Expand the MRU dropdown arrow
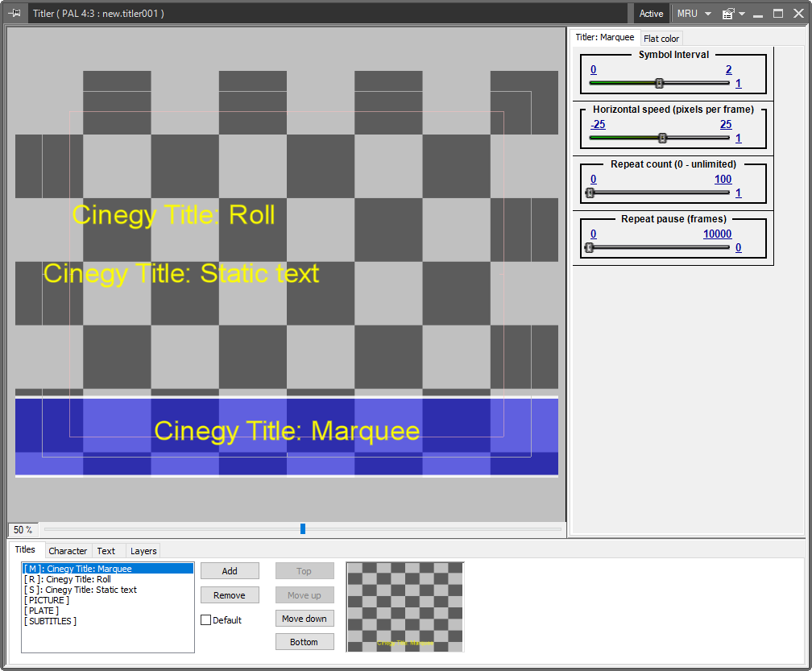Image resolution: width=812 pixels, height=671 pixels. [708, 14]
